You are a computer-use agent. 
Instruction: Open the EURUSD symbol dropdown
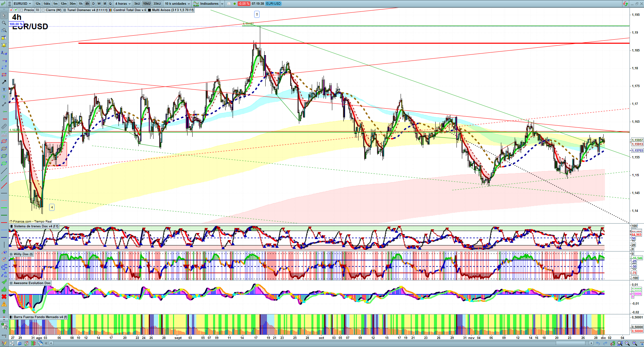(22, 4)
